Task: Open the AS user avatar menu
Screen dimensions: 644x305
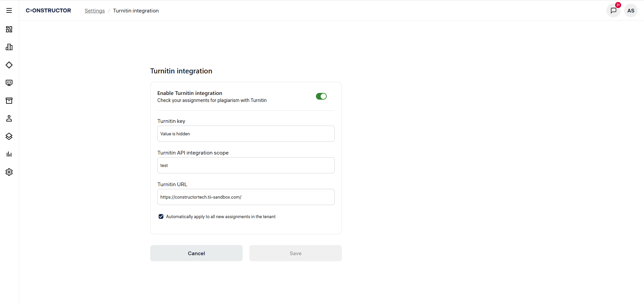Action: [x=631, y=10]
